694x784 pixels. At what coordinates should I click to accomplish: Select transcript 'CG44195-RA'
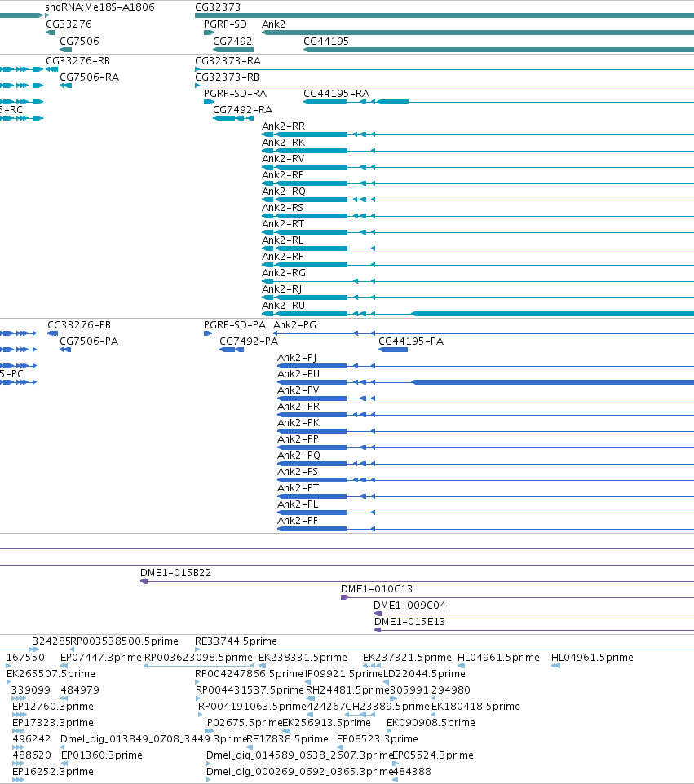pos(336,94)
